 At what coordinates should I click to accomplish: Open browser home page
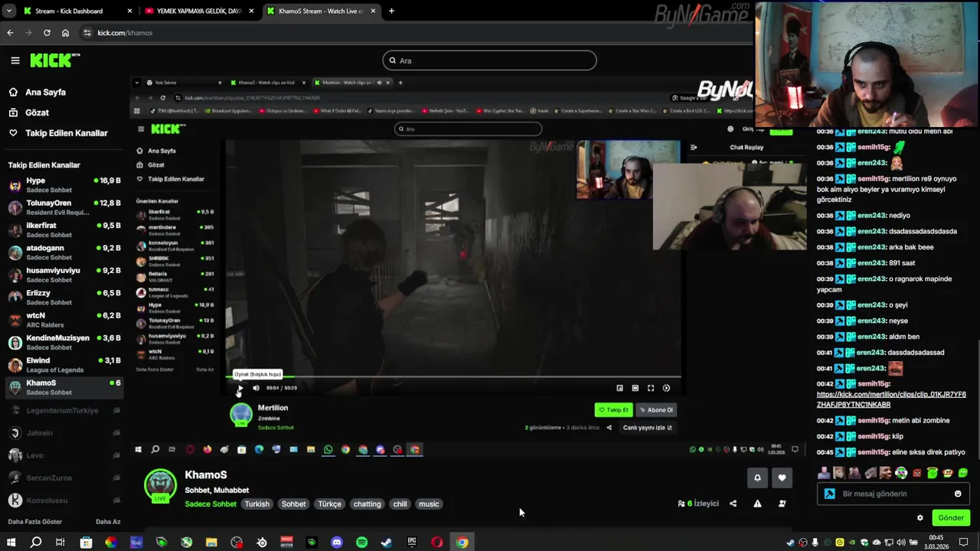[65, 33]
